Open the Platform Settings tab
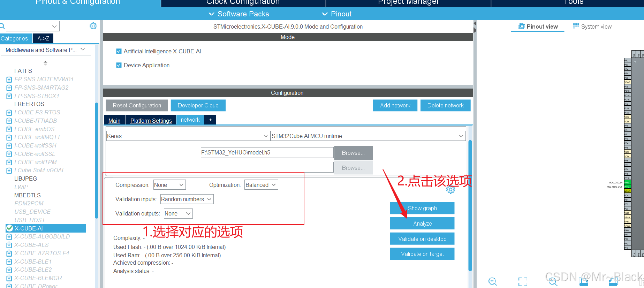This screenshot has height=288, width=644. [x=151, y=120]
